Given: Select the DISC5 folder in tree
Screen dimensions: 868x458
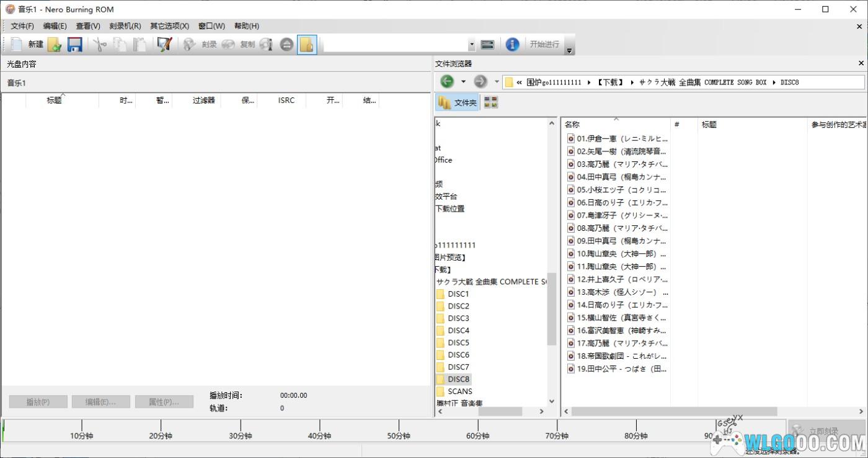Looking at the screenshot, I should 458,343.
